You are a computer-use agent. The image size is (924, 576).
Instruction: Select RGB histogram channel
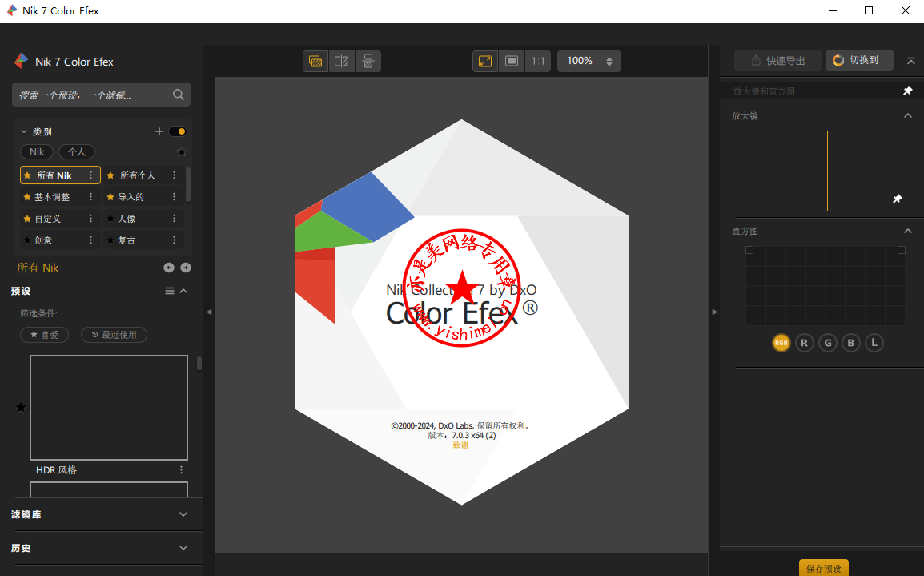pos(781,343)
